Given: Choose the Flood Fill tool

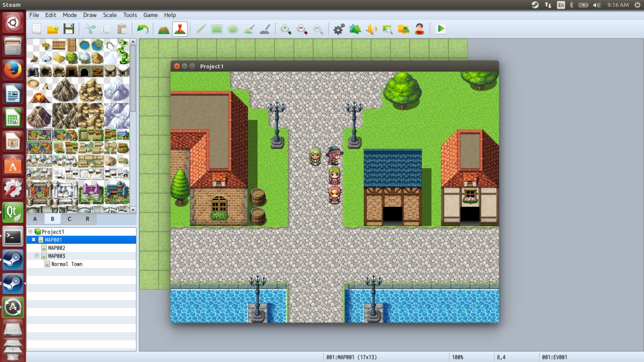Looking at the screenshot, I should (249, 29).
